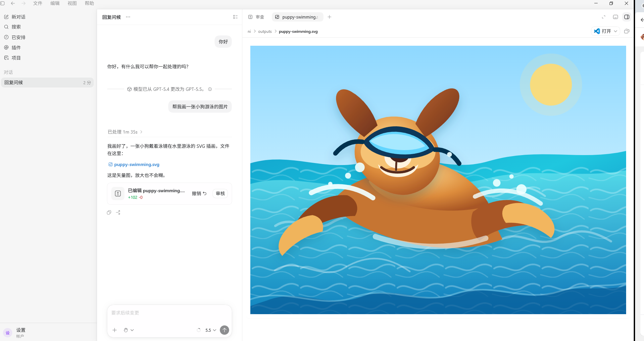Viewport: 644px width, 341px height.
Task: Open the 文件 menu
Action: point(38,3)
